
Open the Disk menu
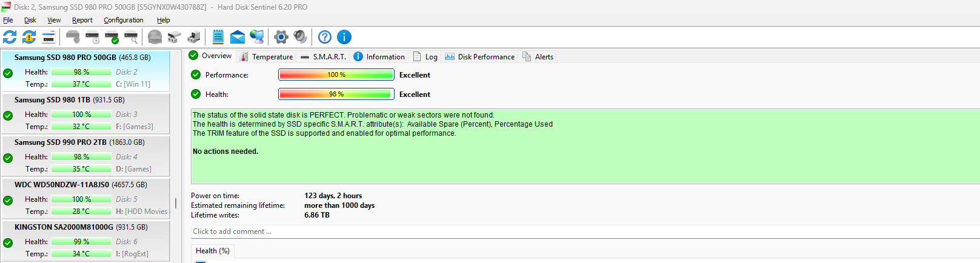coord(30,20)
